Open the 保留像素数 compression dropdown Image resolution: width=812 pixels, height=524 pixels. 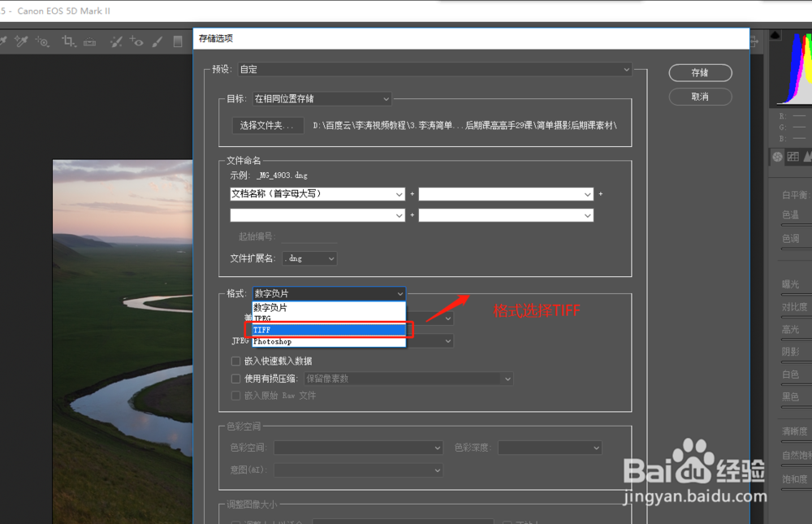tap(408, 379)
